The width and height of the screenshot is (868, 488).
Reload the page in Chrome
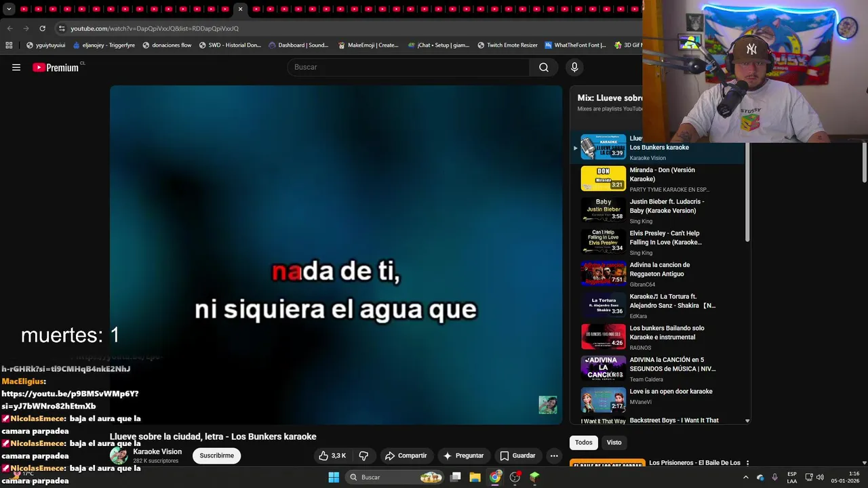coord(42,28)
